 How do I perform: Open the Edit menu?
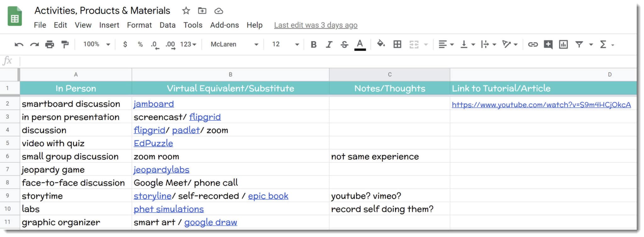60,25
